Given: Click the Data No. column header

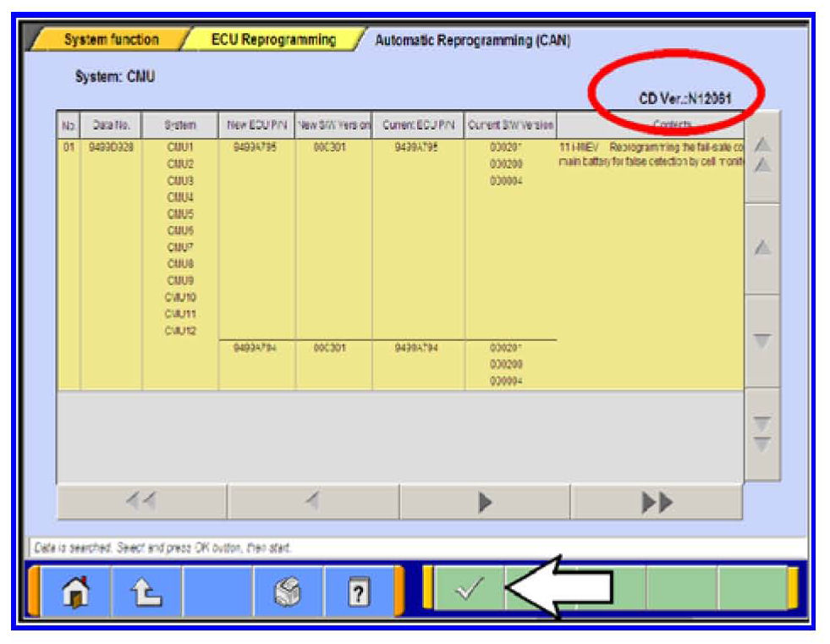Looking at the screenshot, I should pyautogui.click(x=111, y=125).
